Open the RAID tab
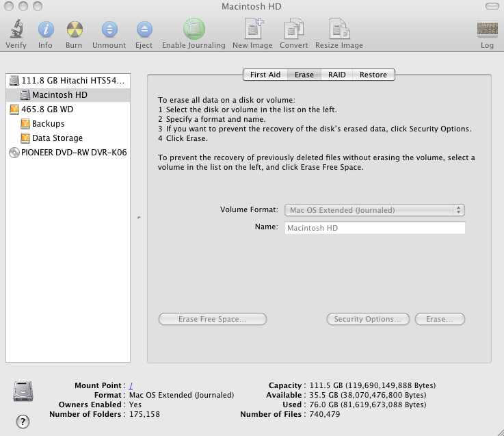This screenshot has width=504, height=436. [x=337, y=75]
